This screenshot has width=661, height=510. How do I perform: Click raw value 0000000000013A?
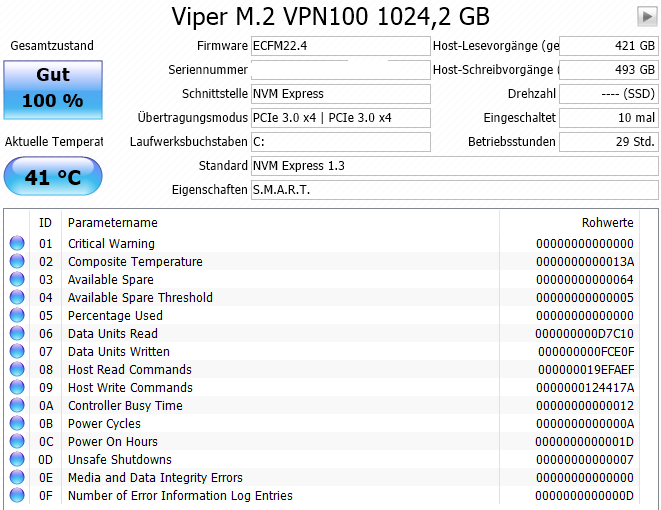tap(585, 262)
